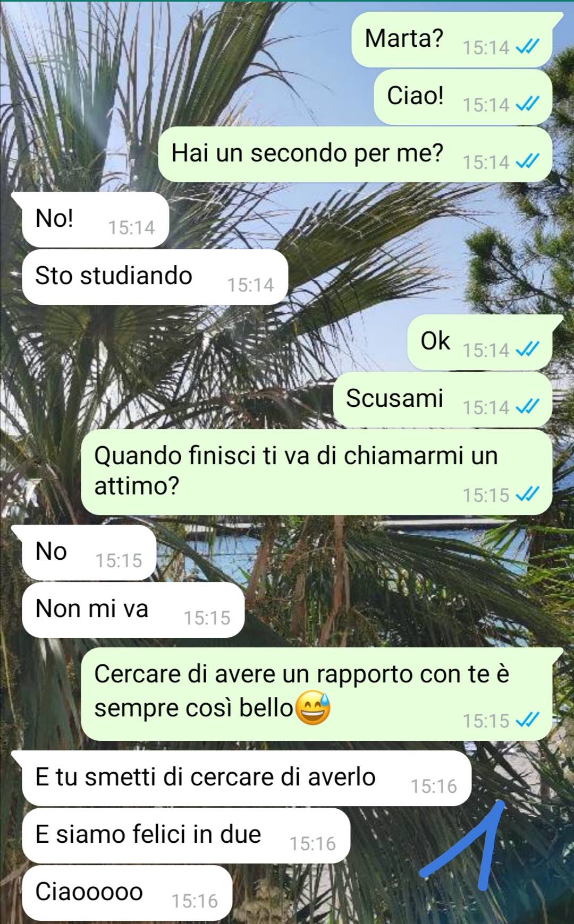
Task: Tap read ticks on "Quando finisci" message
Action: point(528,495)
